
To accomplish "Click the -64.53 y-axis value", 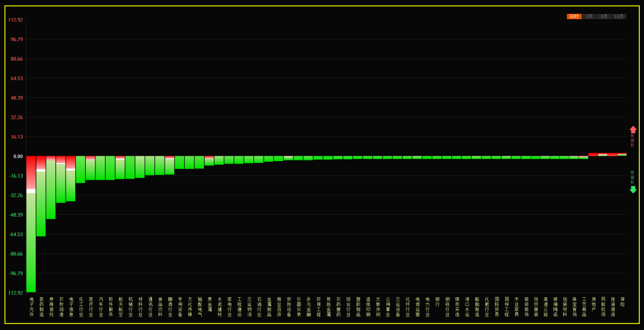I will tap(16, 235).
